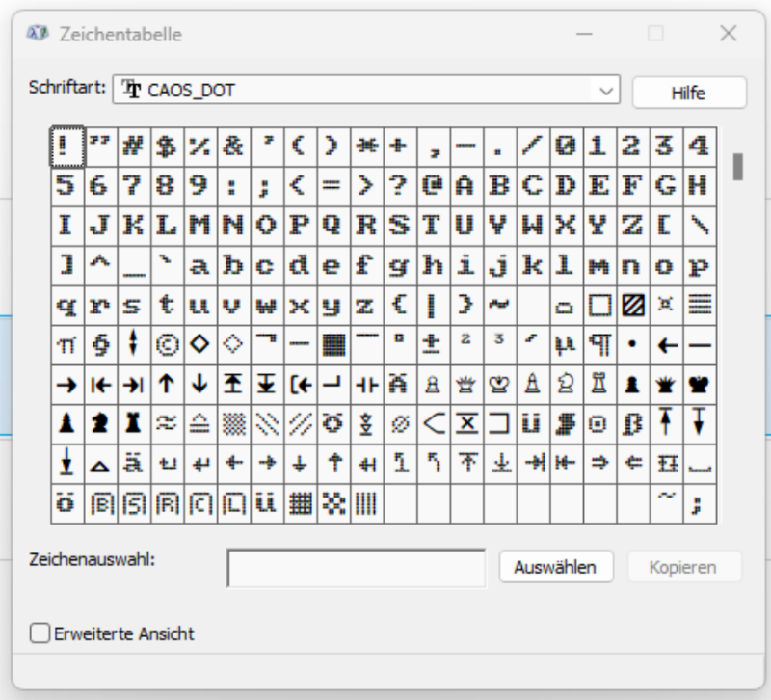This screenshot has height=700, width=771.
Task: Select the hash # character cell
Action: 133,147
